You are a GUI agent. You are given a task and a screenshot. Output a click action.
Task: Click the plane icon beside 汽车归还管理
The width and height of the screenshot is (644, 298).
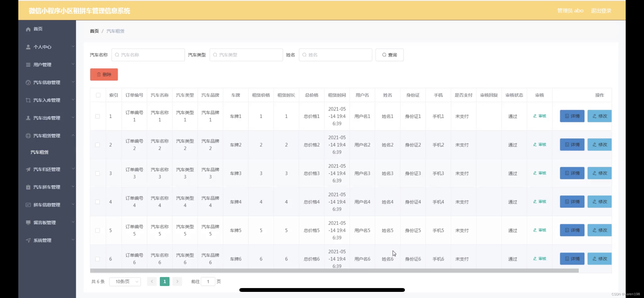(28, 169)
